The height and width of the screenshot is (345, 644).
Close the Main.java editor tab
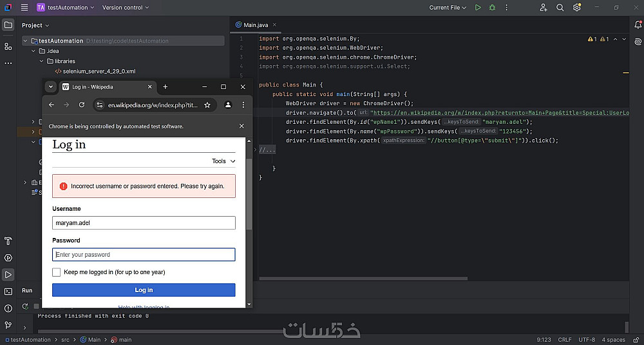tap(274, 25)
